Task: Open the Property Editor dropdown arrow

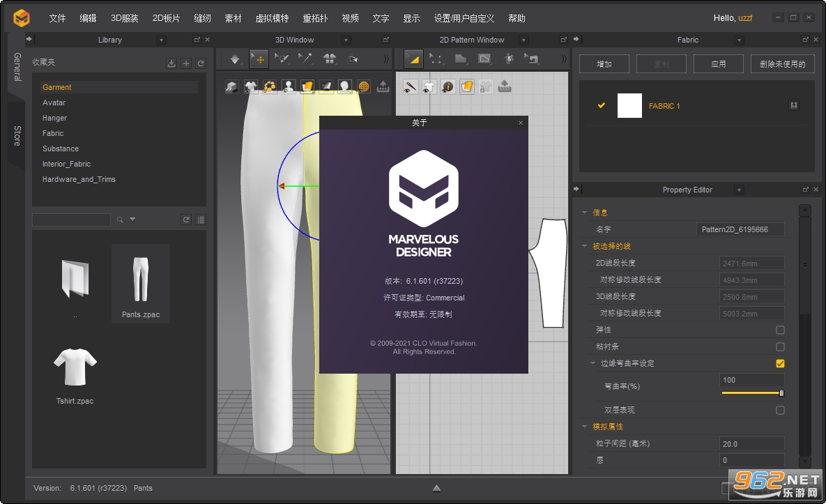Action: (739, 190)
